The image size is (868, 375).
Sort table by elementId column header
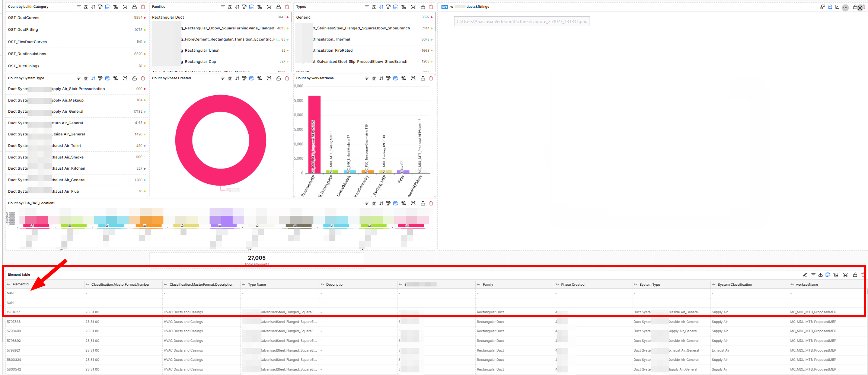(20, 284)
